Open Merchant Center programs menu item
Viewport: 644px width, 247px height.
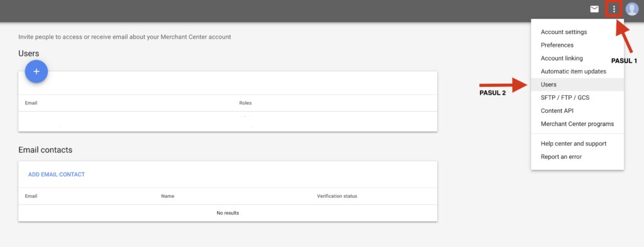tap(577, 124)
